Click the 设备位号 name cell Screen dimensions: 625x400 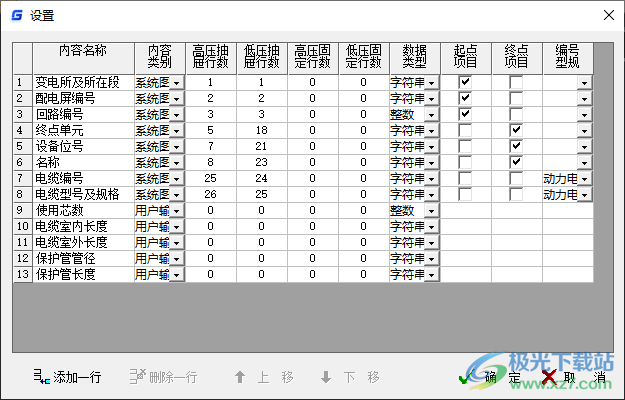[84, 146]
